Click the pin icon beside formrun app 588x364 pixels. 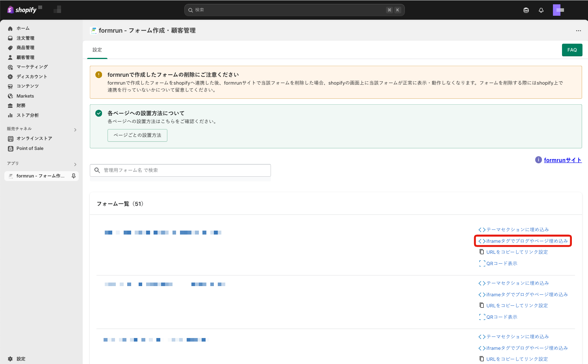[x=74, y=176]
